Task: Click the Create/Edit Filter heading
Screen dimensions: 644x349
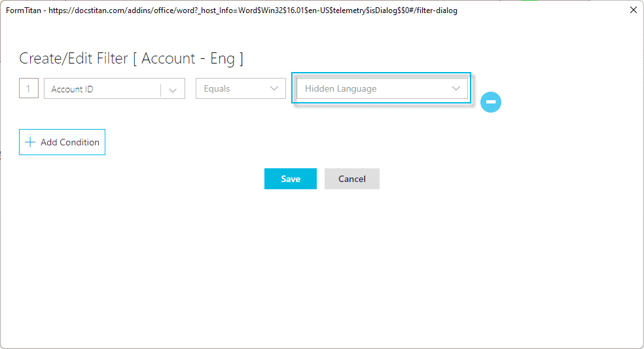Action: pos(73,58)
